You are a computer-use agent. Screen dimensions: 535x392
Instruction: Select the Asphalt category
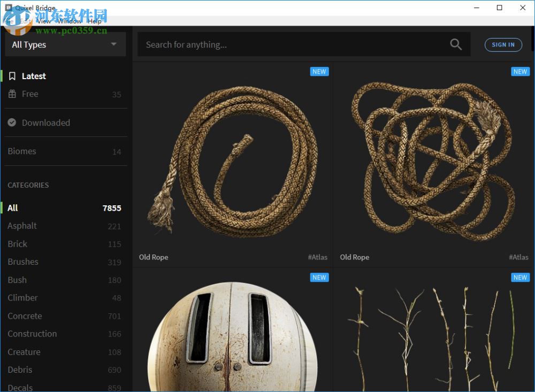click(x=65, y=226)
